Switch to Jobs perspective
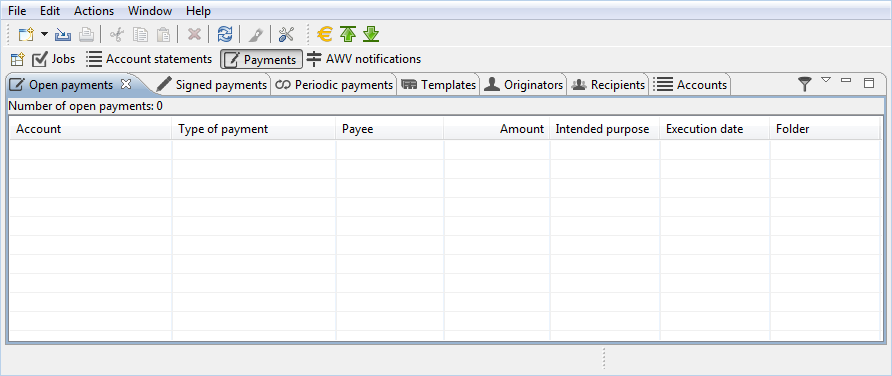Viewport: 892px width, 376px height. coord(53,59)
